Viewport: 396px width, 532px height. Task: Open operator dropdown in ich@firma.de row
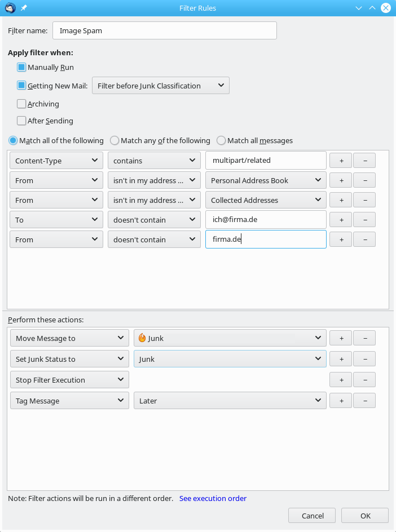(x=154, y=220)
